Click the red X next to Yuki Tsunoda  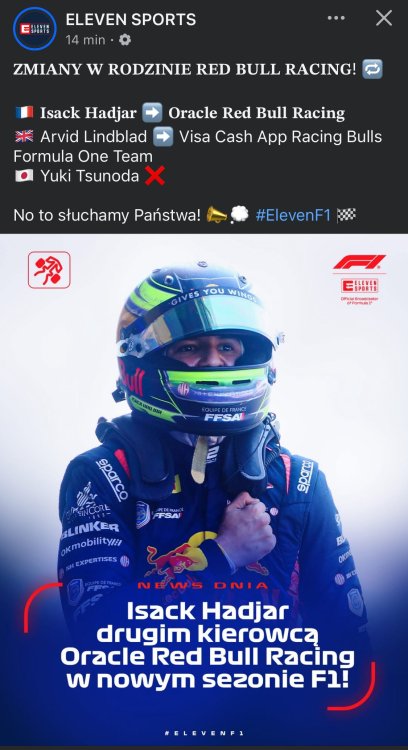pyautogui.click(x=154, y=176)
